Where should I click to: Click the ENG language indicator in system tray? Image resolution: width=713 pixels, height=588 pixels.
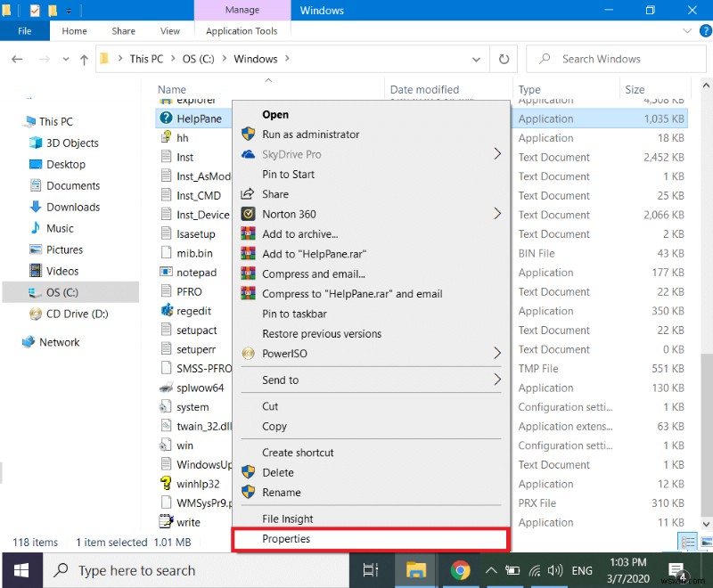[581, 570]
